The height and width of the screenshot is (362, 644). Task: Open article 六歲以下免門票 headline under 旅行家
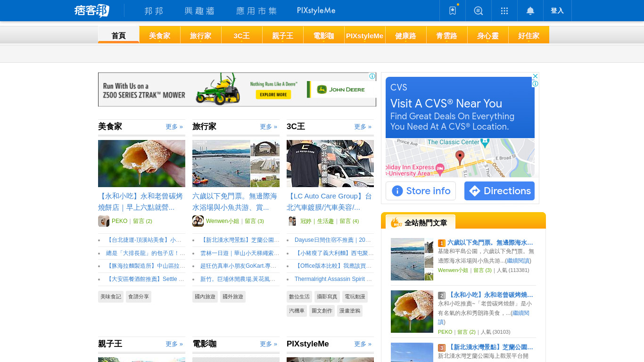[x=235, y=202]
